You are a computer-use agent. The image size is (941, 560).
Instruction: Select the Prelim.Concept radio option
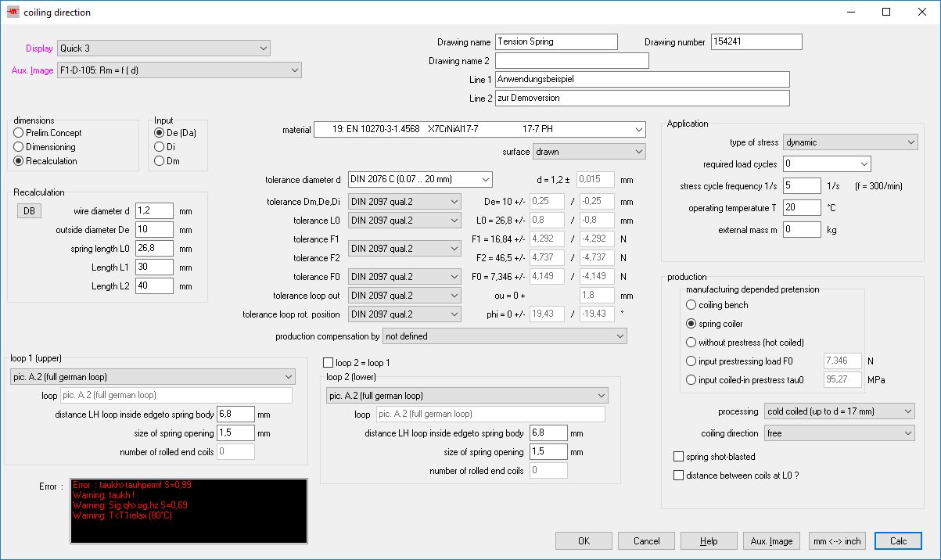19,133
